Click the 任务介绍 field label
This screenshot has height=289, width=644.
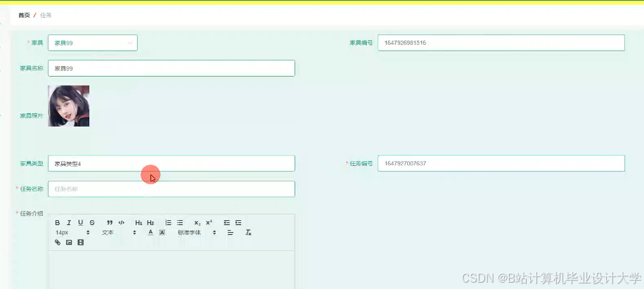coord(32,213)
